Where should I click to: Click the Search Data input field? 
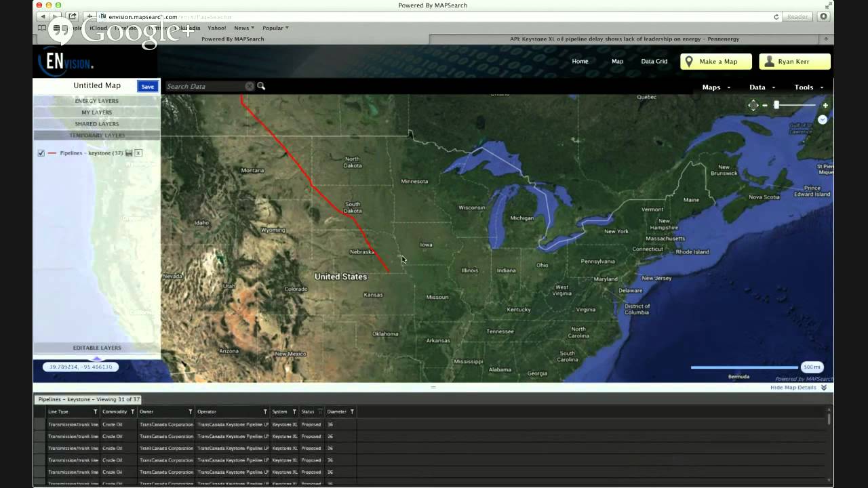click(205, 86)
